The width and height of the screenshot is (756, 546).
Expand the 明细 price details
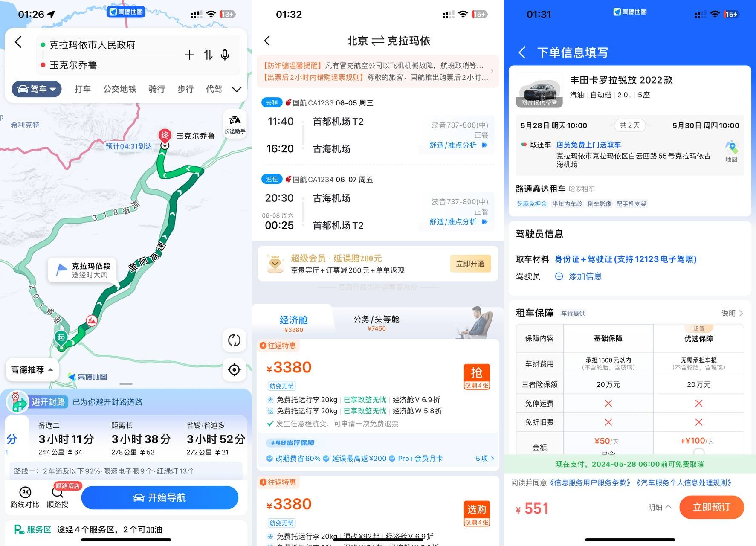pos(660,507)
